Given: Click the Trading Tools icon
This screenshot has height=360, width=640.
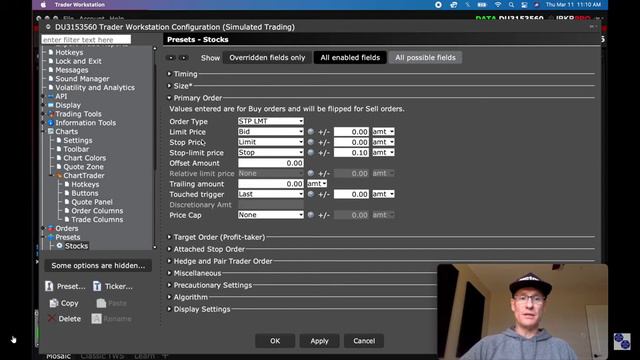Looking at the screenshot, I should [x=51, y=114].
